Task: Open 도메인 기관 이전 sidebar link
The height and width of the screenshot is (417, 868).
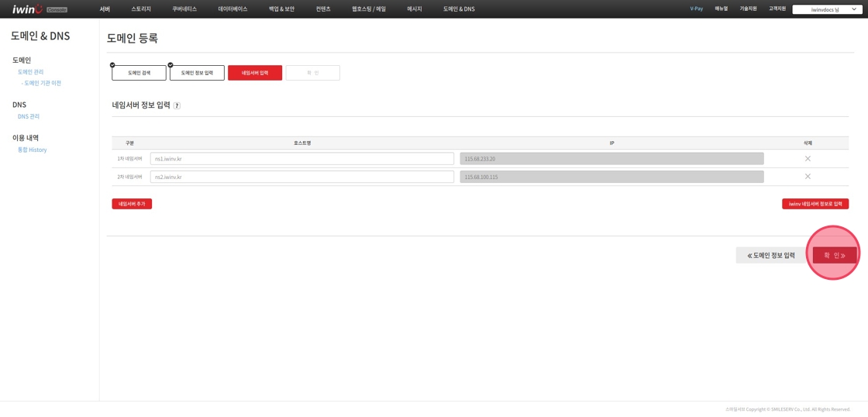Action: pyautogui.click(x=41, y=83)
